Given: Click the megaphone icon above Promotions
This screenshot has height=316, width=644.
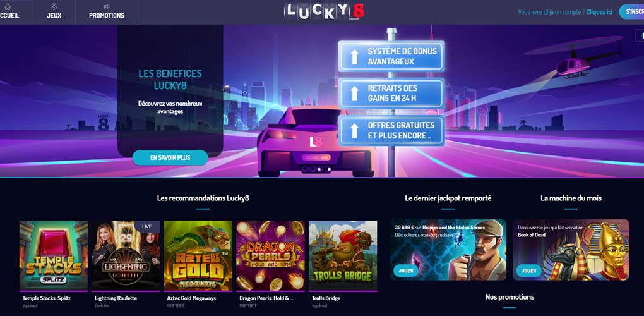Looking at the screenshot, I should tap(106, 6).
